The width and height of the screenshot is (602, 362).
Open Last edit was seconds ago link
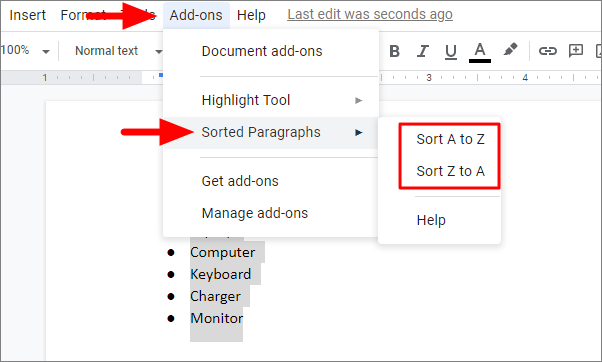tap(370, 15)
